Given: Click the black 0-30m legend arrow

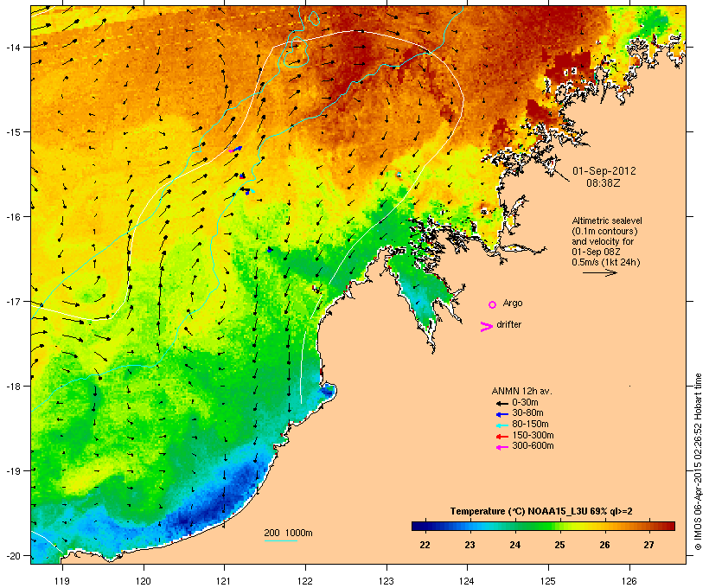Looking at the screenshot, I should (x=502, y=403).
